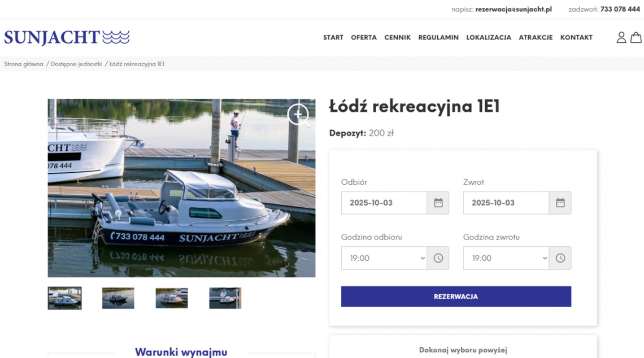Select the second boat thumbnail
644x358 pixels.
pyautogui.click(x=118, y=298)
